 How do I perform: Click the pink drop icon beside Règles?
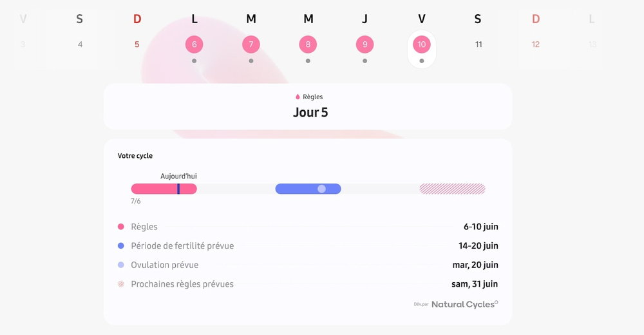tap(298, 97)
